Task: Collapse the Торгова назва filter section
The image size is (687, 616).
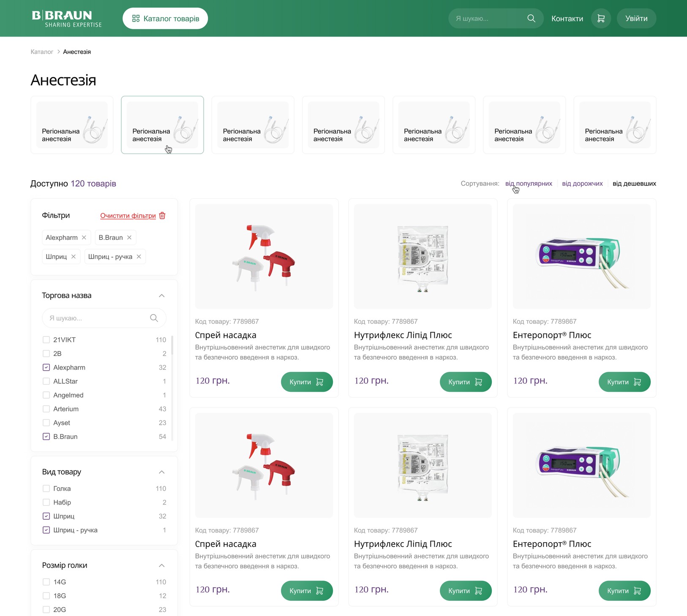Action: [x=162, y=296]
